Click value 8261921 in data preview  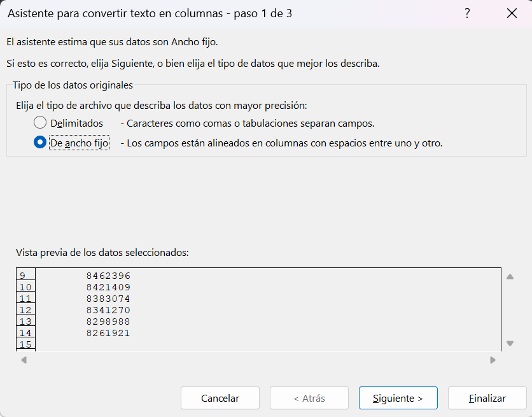[108, 333]
